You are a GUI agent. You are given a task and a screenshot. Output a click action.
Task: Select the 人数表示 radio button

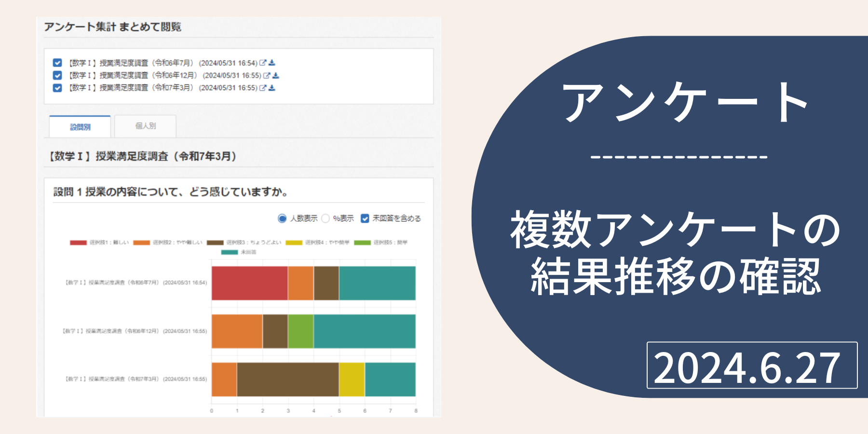(x=282, y=218)
